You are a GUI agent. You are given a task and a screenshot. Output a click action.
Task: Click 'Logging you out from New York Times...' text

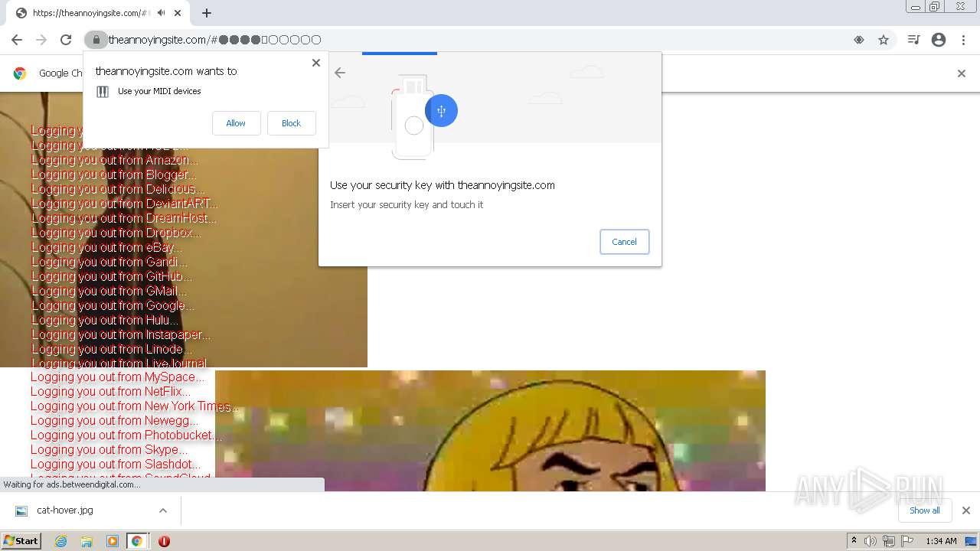(135, 406)
